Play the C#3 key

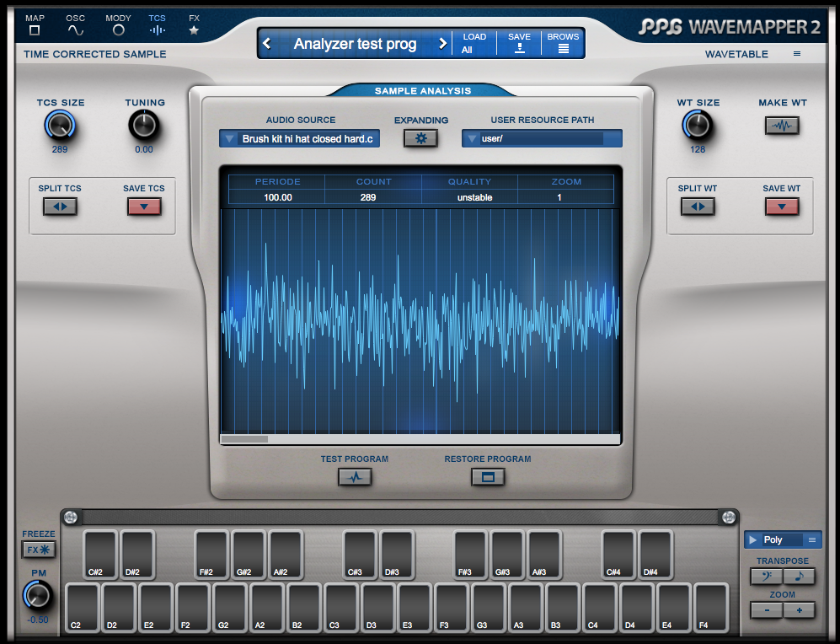[x=360, y=555]
